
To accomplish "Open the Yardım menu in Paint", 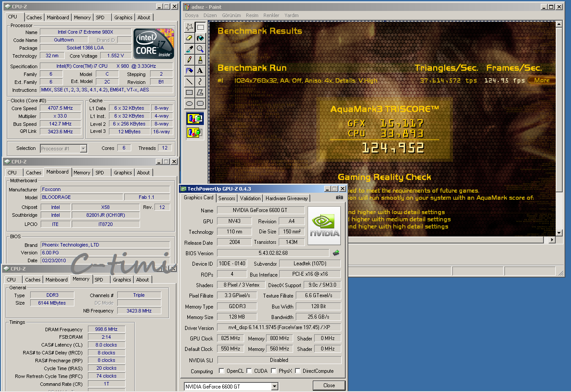I will pos(291,15).
